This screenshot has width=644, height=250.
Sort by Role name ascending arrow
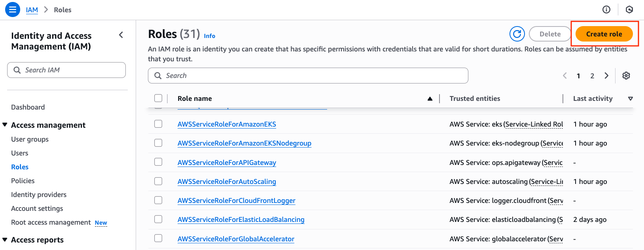pyautogui.click(x=430, y=98)
